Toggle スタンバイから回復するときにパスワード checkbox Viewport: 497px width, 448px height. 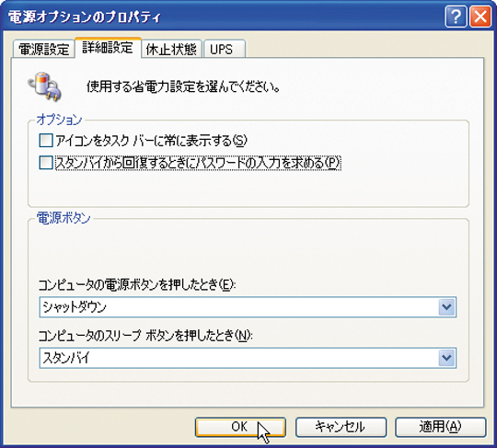pos(46,163)
